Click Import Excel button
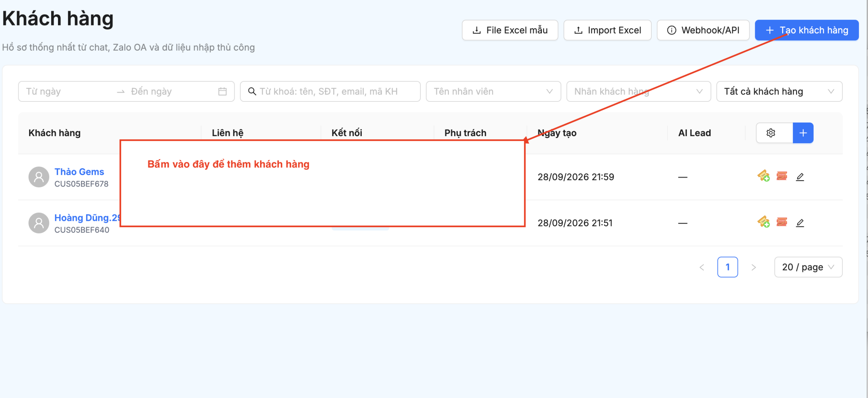868x398 pixels. pos(607,30)
